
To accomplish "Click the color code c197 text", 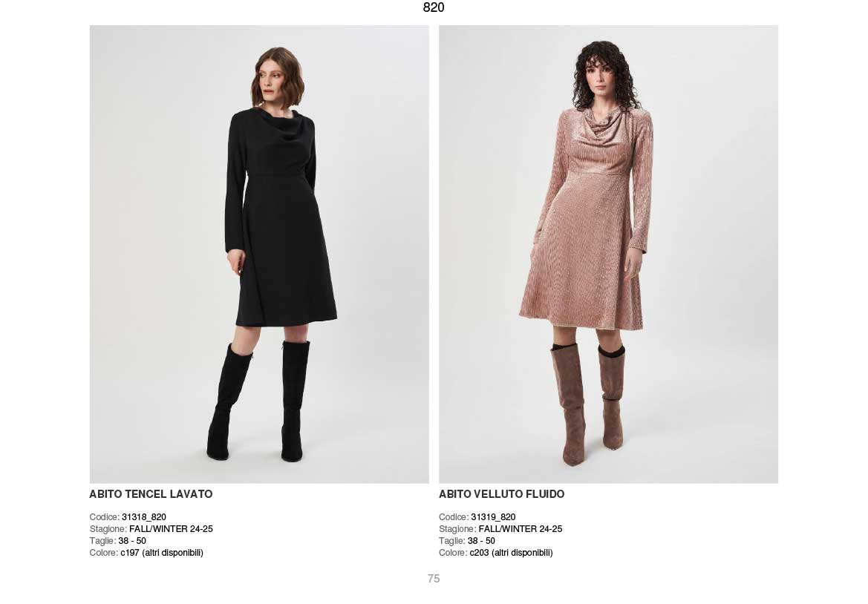I will click(130, 553).
